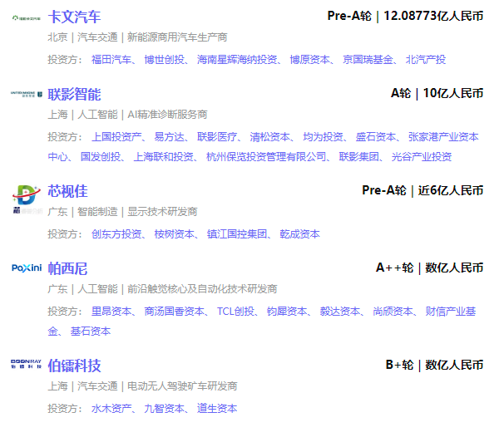504x437 pixels.
Task: Open investor 镇江国控集团
Action: pos(237,234)
